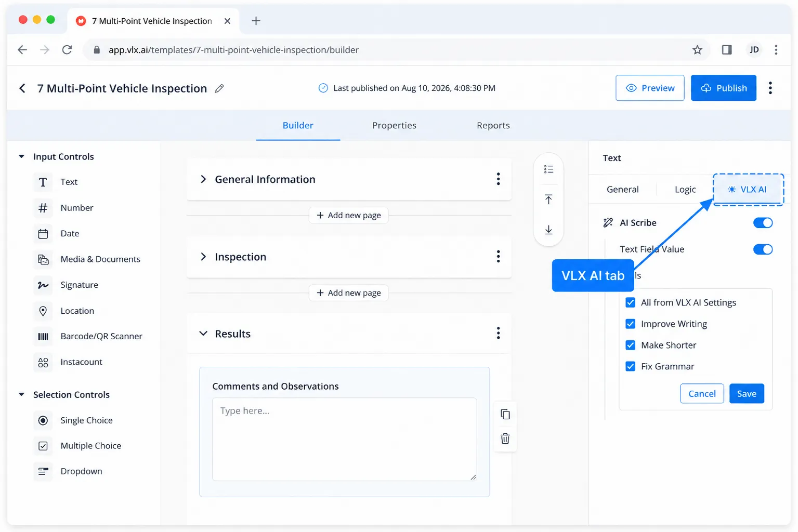
Task: Cancel the AI tools selection
Action: 702,394
